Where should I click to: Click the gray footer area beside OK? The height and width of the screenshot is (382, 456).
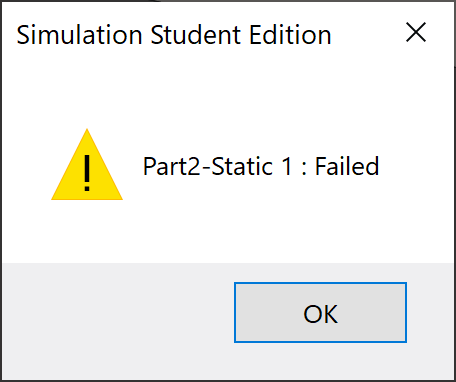click(117, 320)
